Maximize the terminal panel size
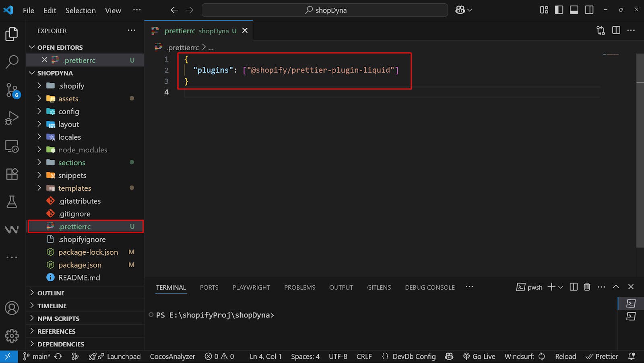 click(616, 287)
